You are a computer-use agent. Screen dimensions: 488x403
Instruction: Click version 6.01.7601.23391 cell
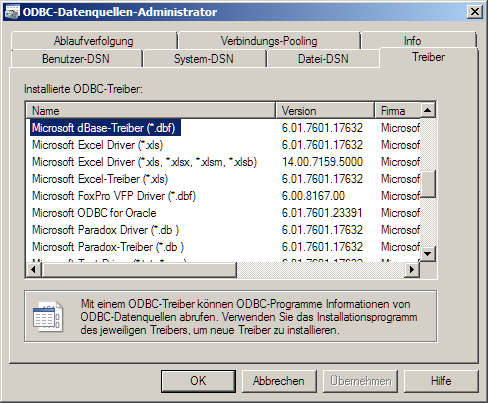click(322, 213)
